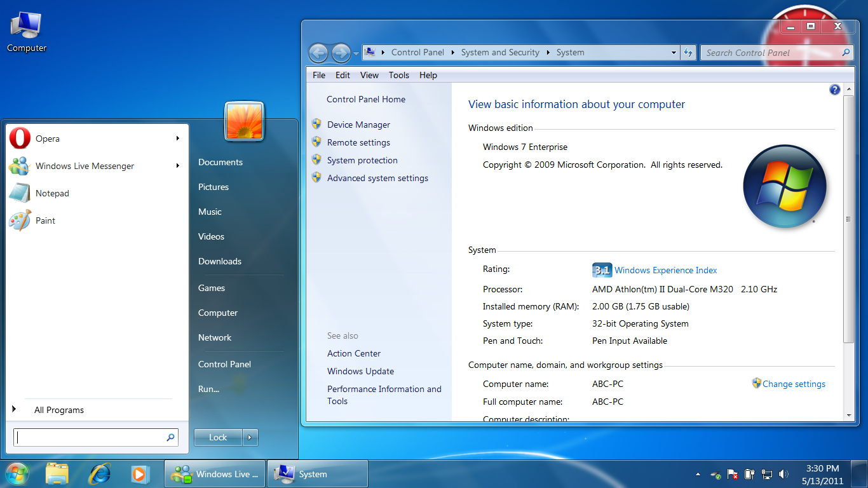Open Action Center under See also
The image size is (868, 488).
(354, 353)
